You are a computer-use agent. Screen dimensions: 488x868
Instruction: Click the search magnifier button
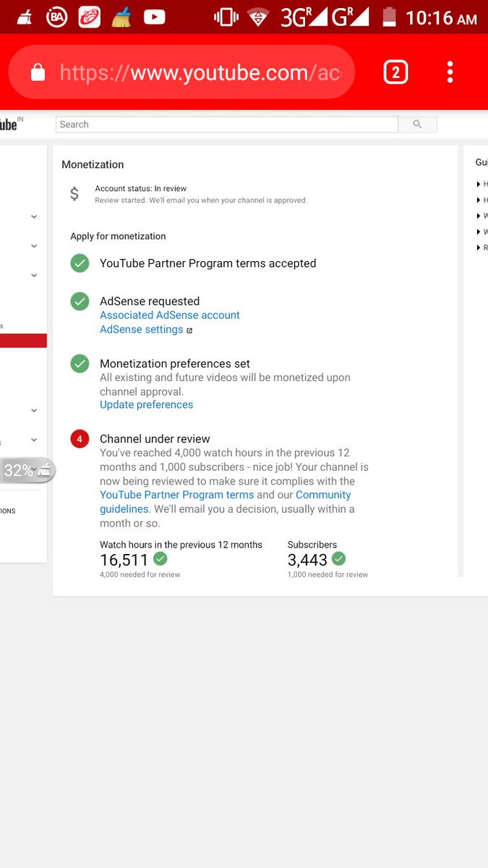pyautogui.click(x=417, y=124)
